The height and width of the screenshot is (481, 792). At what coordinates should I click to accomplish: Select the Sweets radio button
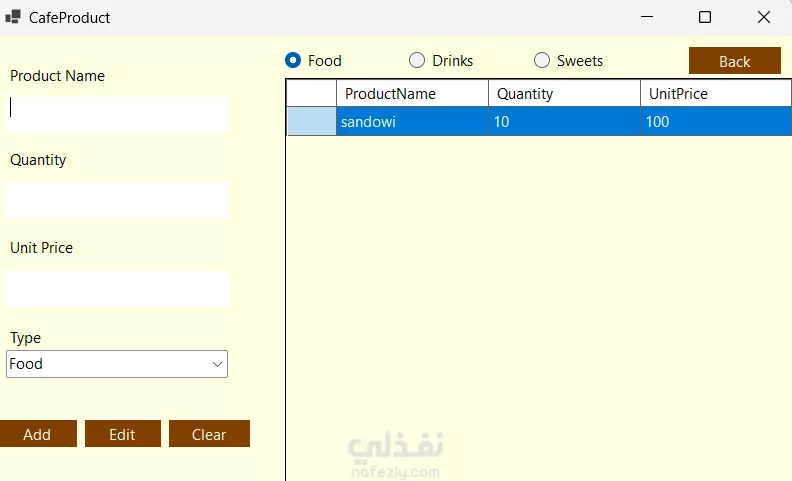tap(542, 60)
